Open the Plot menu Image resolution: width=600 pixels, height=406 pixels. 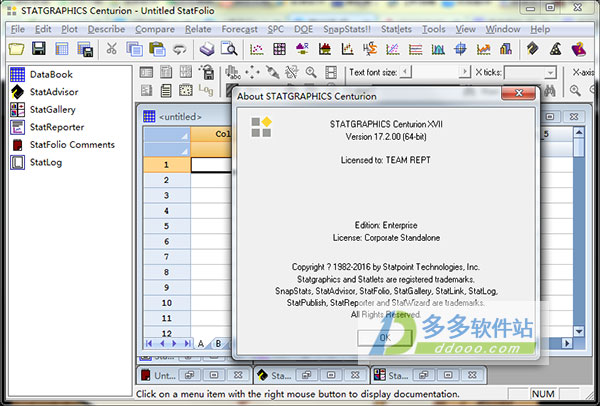click(70, 29)
